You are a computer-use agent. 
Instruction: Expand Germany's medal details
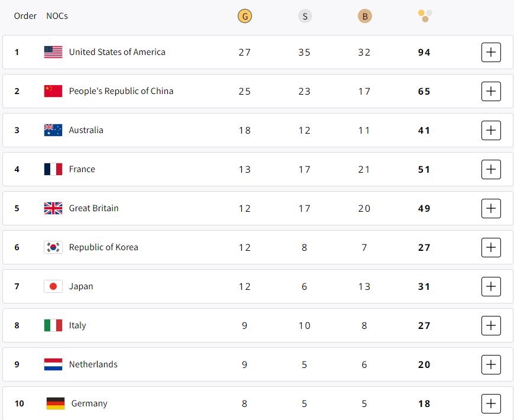(491, 403)
